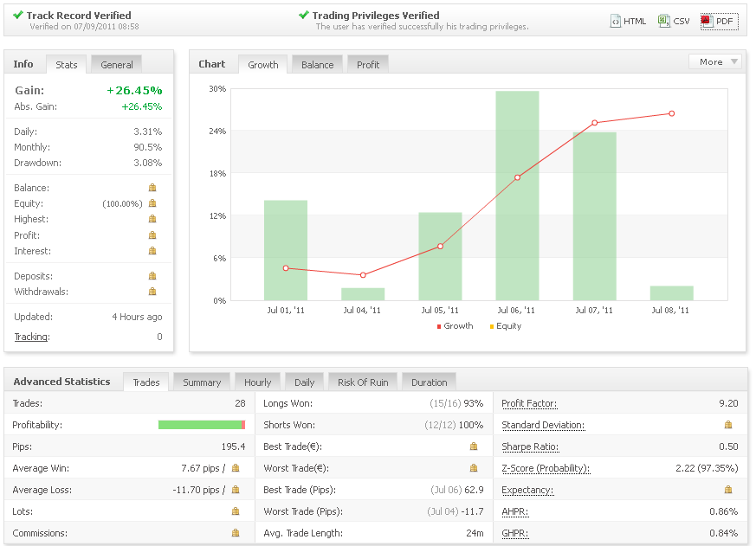Click the lock icon for Expectancy

728,490
